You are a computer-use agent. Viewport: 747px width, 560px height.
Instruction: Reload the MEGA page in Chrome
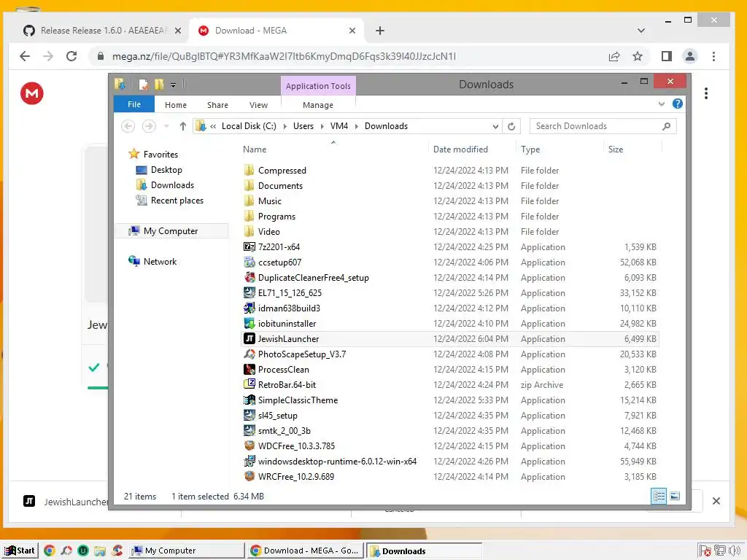71,56
